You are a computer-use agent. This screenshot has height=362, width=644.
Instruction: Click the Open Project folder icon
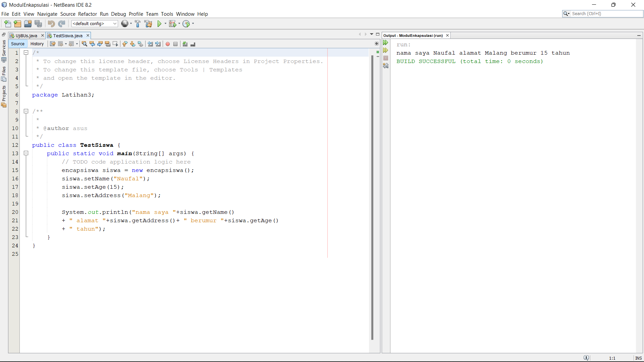click(x=28, y=24)
